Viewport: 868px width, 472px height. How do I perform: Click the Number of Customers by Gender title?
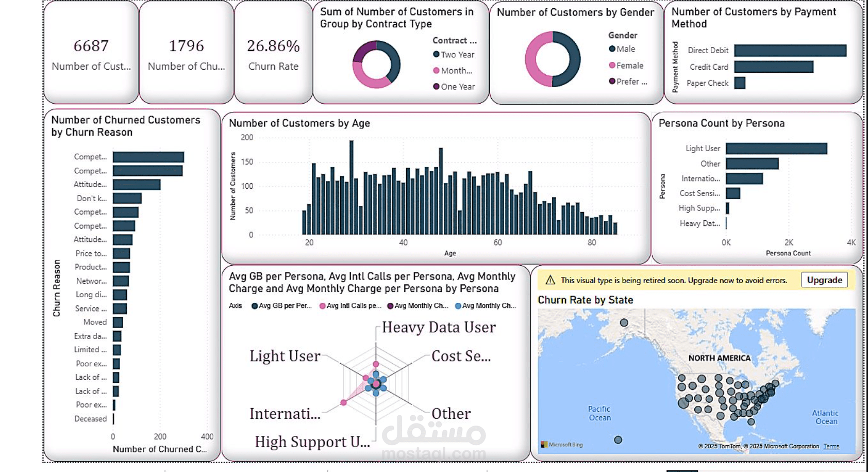pos(576,12)
